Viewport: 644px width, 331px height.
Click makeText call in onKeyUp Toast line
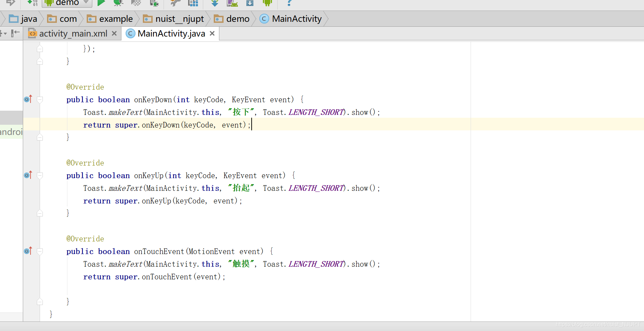[126, 188]
